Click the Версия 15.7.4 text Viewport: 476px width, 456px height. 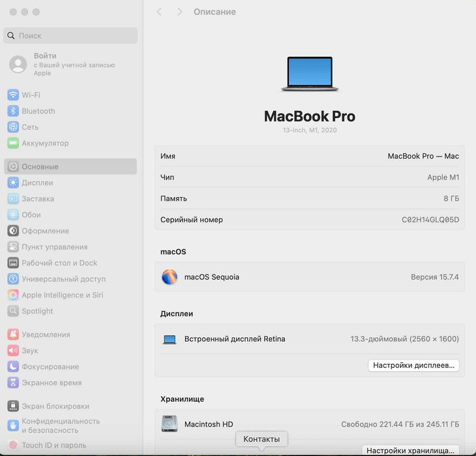(x=435, y=277)
